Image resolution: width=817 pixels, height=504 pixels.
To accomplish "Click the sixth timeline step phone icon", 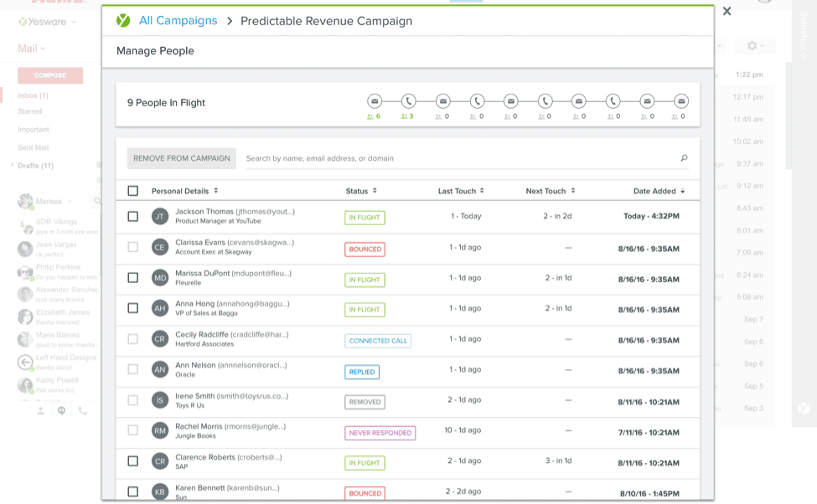I will tap(545, 101).
